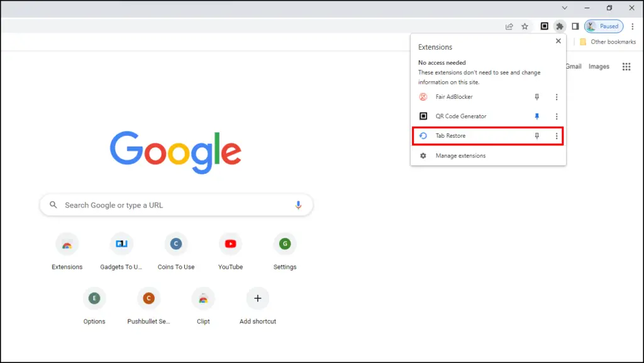Click the Google logo

[x=176, y=152]
